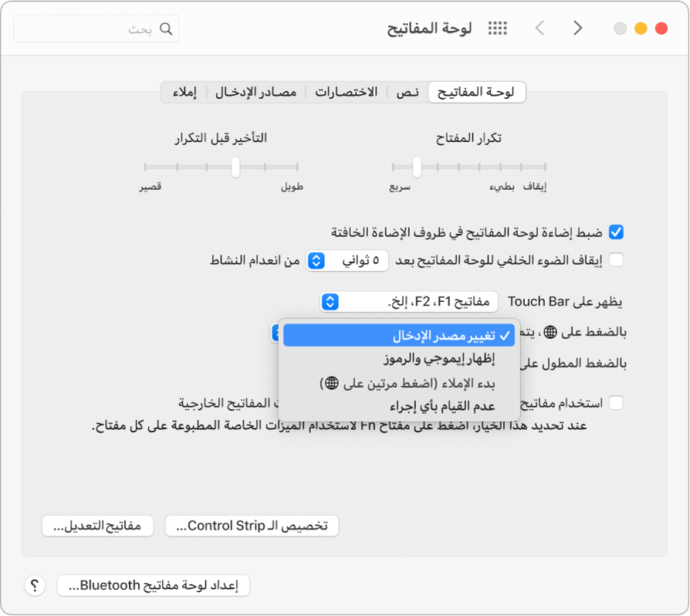Click the مفاتيح التعديل button
Viewport: 690px width, 616px height.
point(97,526)
